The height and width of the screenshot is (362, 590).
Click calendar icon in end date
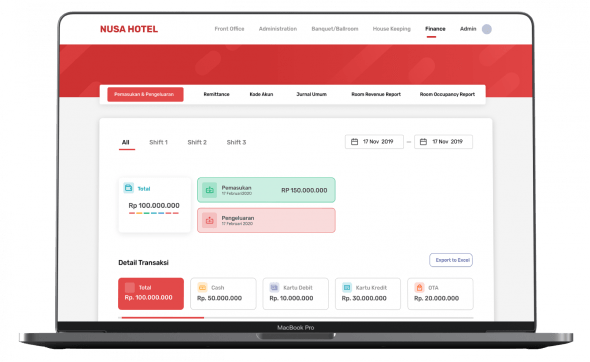[423, 142]
